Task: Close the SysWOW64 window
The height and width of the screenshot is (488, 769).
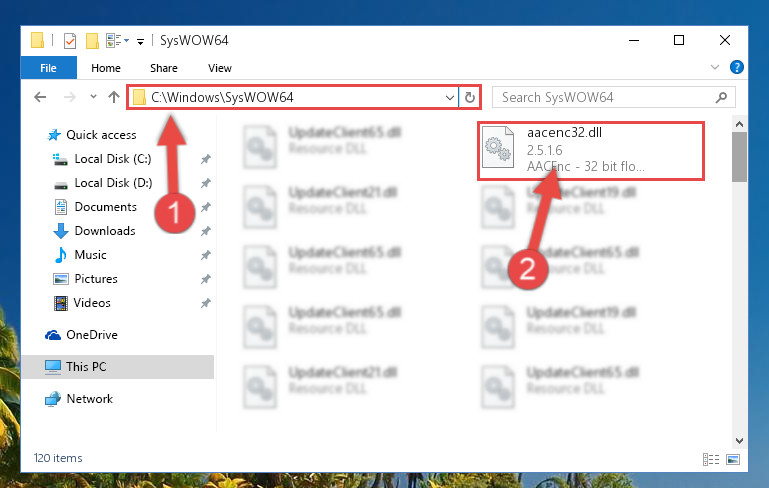Action: (x=724, y=40)
